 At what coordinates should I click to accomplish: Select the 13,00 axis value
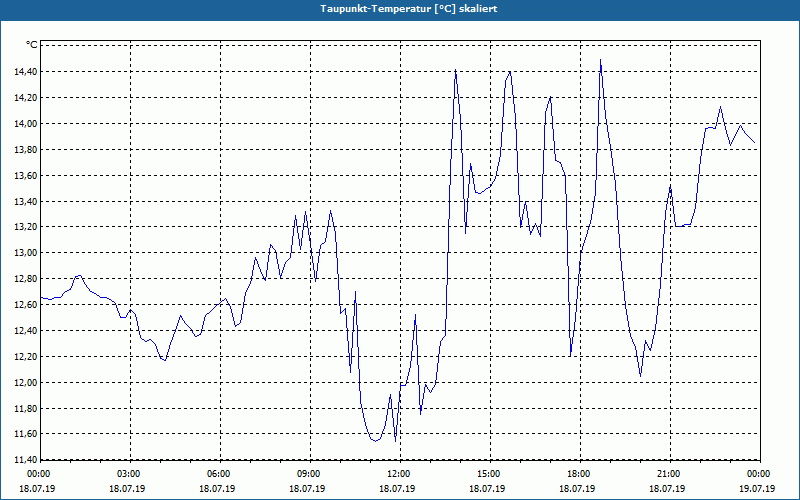[x=26, y=253]
